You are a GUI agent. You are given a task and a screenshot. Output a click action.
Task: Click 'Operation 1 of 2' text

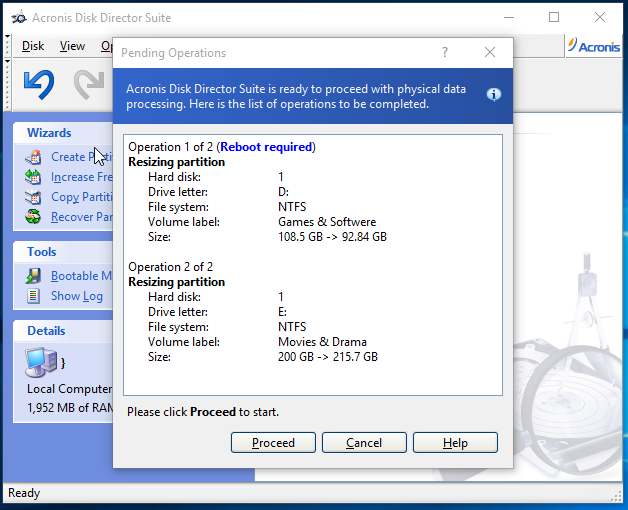click(x=171, y=147)
